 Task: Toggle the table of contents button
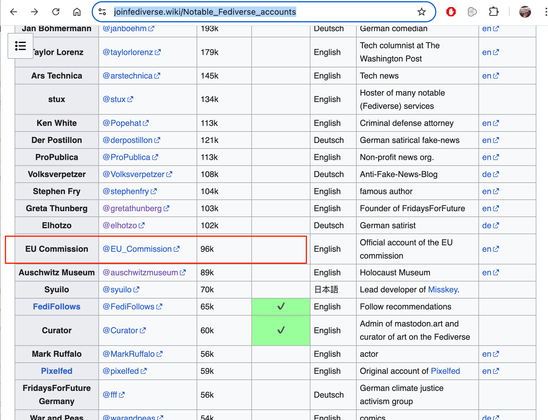tap(21, 46)
